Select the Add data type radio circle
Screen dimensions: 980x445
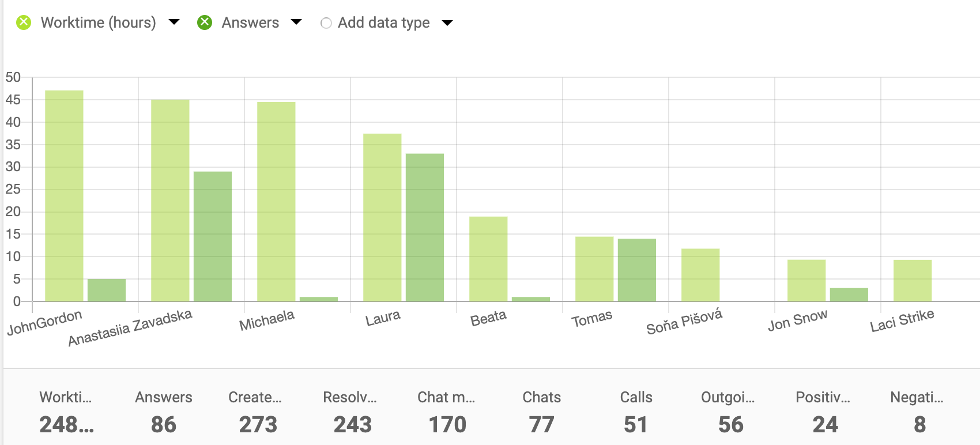326,22
